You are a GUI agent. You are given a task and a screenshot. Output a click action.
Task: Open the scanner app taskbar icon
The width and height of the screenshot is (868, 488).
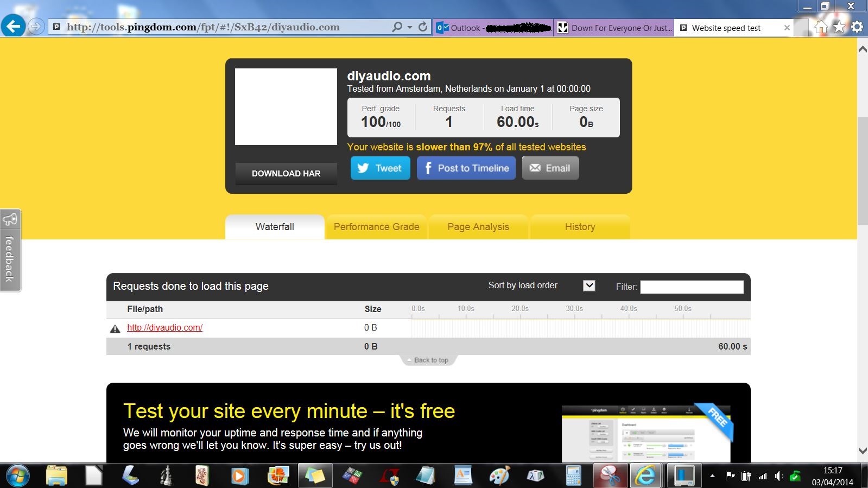point(130,476)
